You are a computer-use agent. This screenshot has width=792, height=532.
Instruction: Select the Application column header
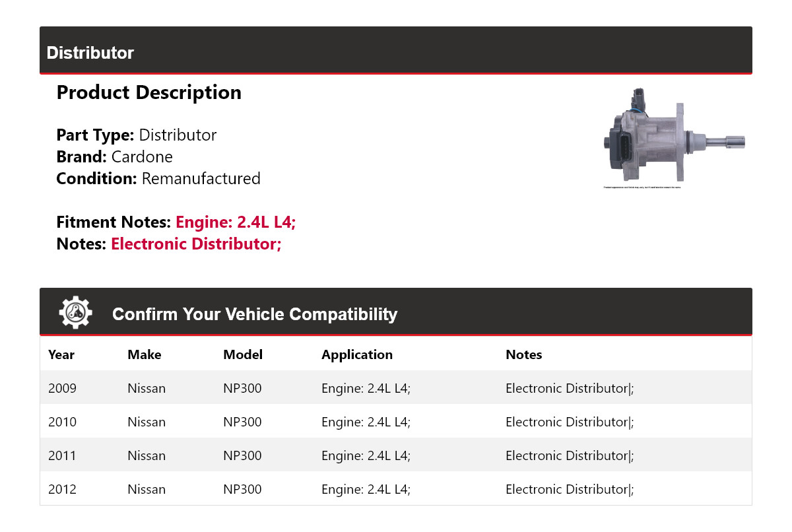tap(357, 354)
